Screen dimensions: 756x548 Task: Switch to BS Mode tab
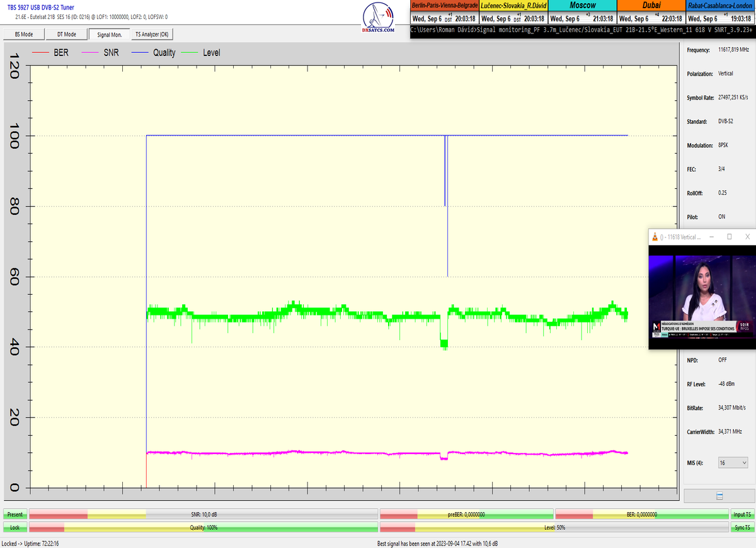tap(24, 35)
